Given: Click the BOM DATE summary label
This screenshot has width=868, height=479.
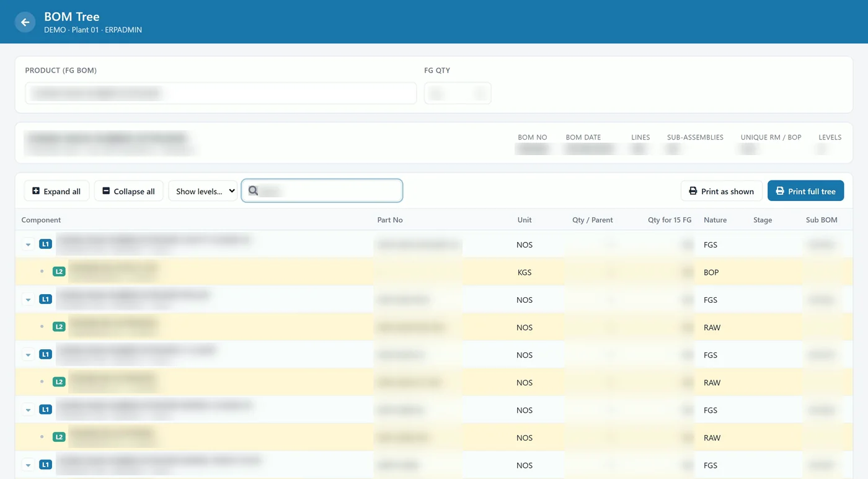Looking at the screenshot, I should [x=583, y=137].
